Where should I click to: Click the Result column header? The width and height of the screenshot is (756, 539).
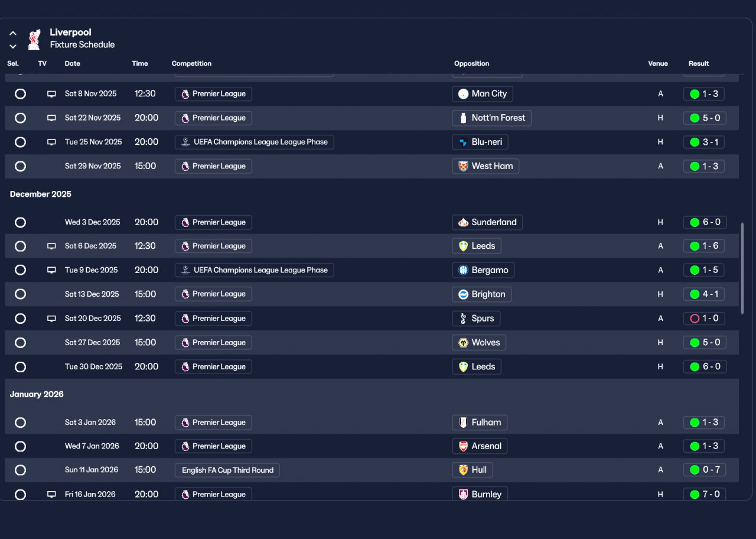(699, 64)
